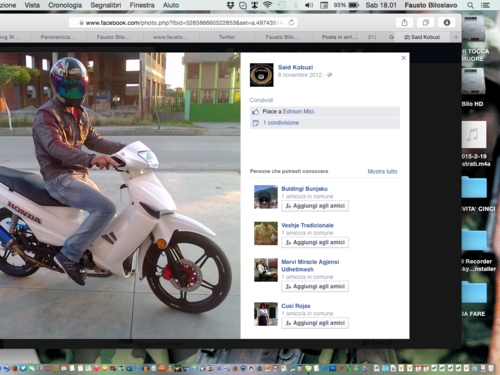Image resolution: width=500 pixels, height=375 pixels.
Task: Add Veshje Tradicionale as friend
Action: pyautogui.click(x=315, y=242)
